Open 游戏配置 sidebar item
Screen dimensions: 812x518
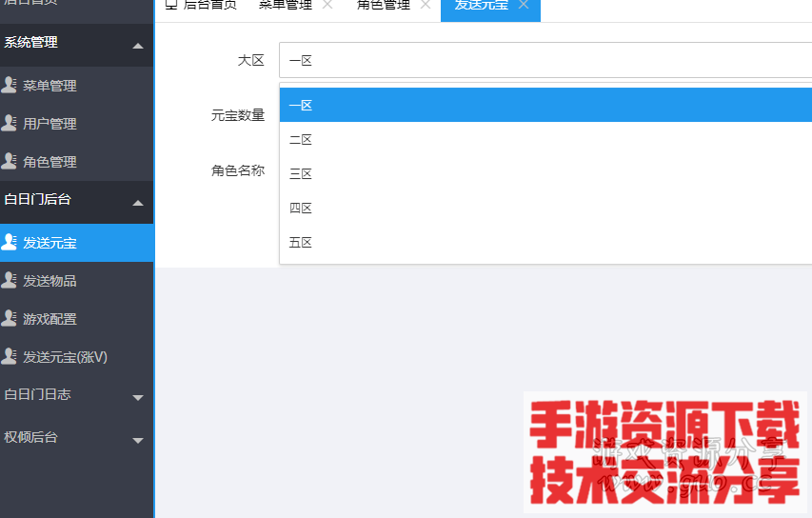tap(77, 319)
